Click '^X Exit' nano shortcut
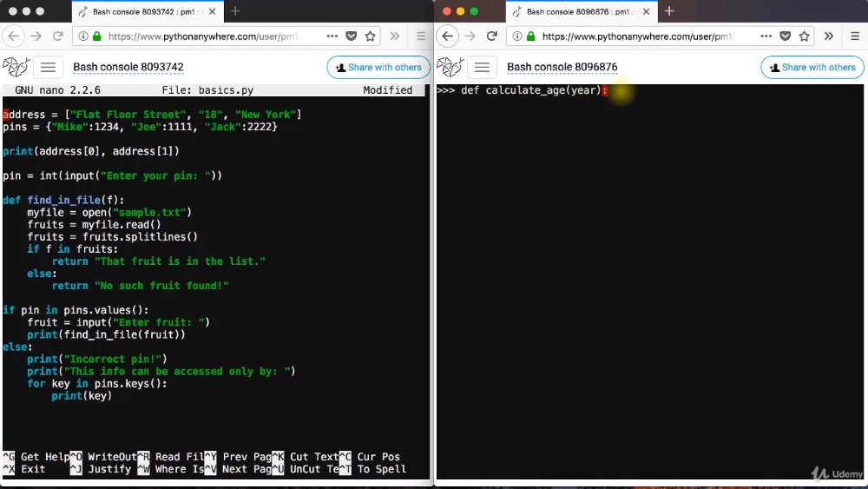The image size is (868, 489). coord(24,469)
